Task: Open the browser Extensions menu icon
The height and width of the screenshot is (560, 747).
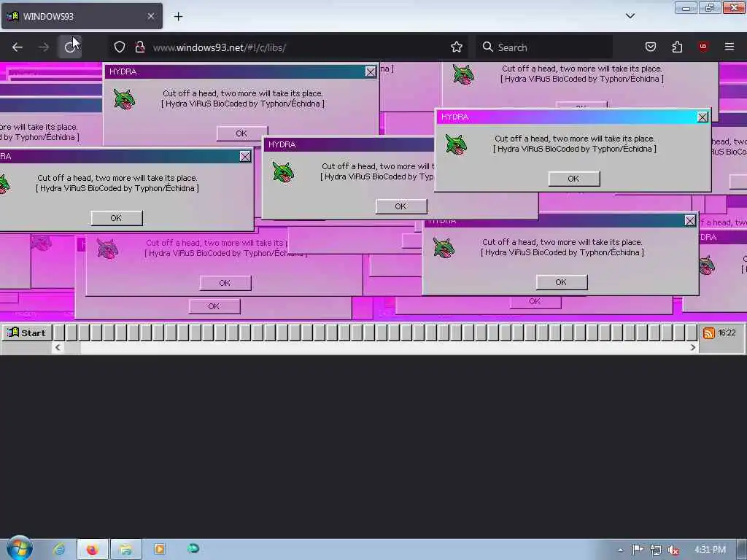Action: coord(677,47)
